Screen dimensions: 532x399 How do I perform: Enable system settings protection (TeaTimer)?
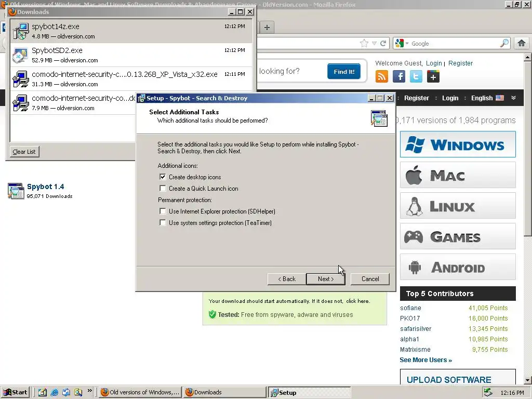point(163,223)
